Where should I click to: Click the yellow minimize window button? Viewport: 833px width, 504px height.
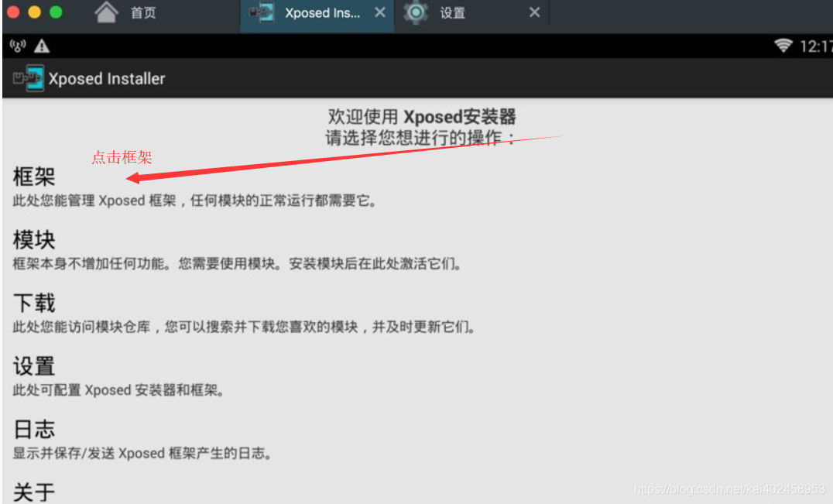[x=35, y=12]
